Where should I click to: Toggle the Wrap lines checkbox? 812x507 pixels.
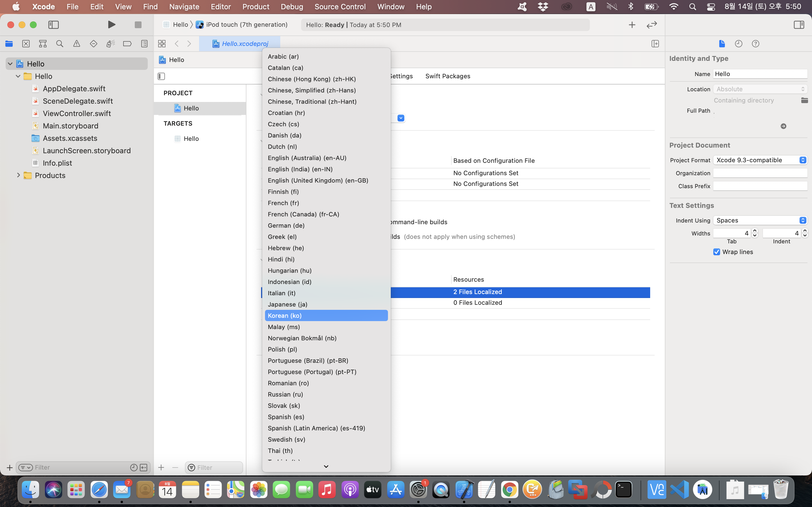(x=717, y=252)
